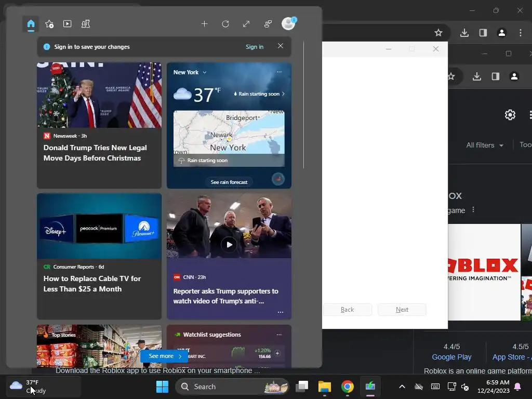The image size is (532, 399).
Task: Open weather widget more options
Action: pyautogui.click(x=279, y=72)
